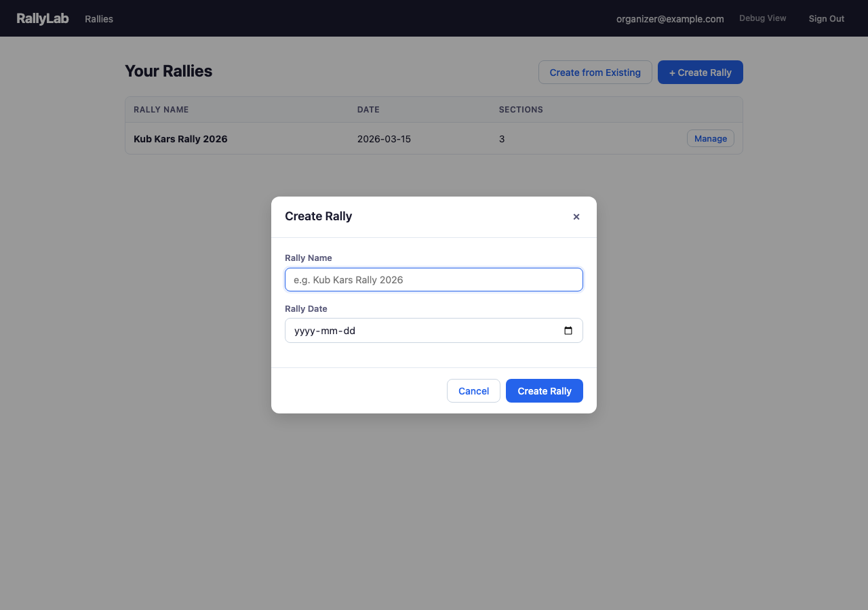Manage the Kub Kars Rally 2026
Screen dimensions: 868x610
click(710, 138)
